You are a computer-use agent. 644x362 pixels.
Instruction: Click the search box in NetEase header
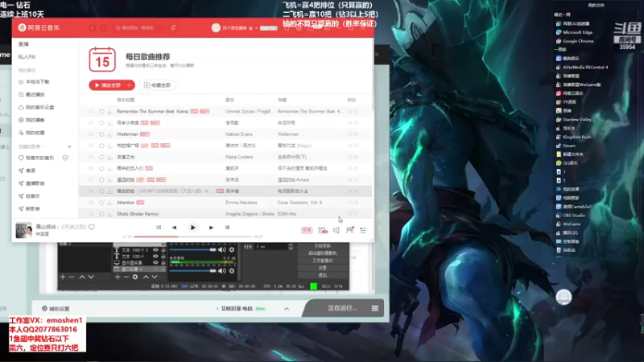click(139, 28)
